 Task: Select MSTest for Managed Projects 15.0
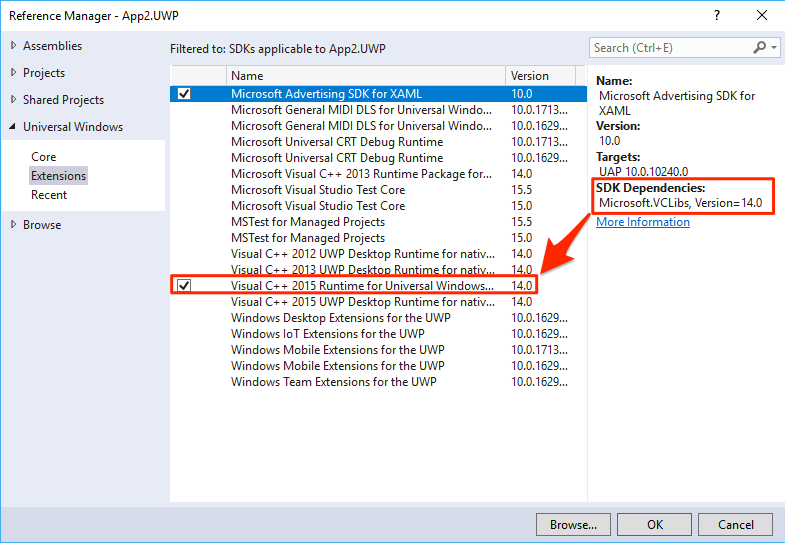coord(378,238)
